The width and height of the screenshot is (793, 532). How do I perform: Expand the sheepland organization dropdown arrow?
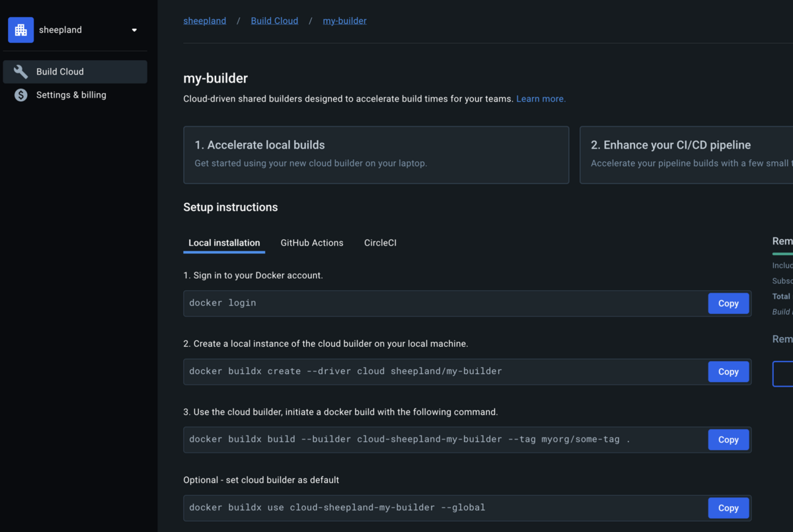(134, 30)
